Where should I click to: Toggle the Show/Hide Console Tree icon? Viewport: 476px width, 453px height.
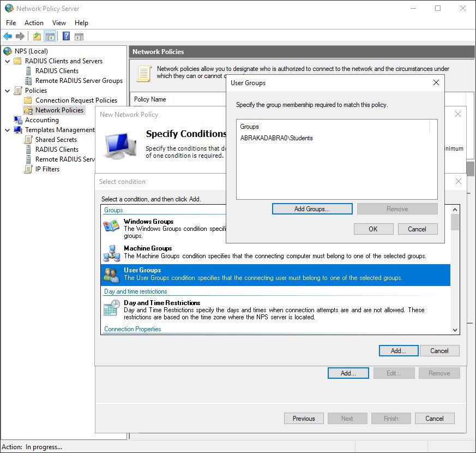pos(50,37)
